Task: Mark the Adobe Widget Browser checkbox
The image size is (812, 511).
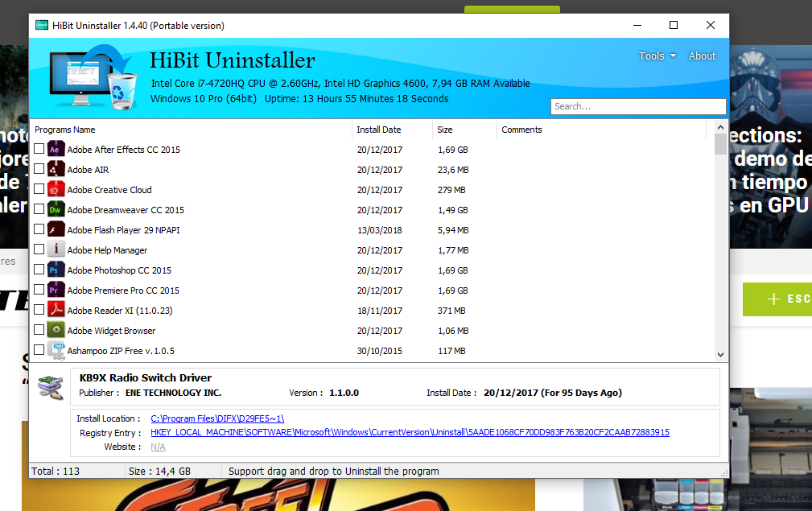Action: tap(39, 330)
